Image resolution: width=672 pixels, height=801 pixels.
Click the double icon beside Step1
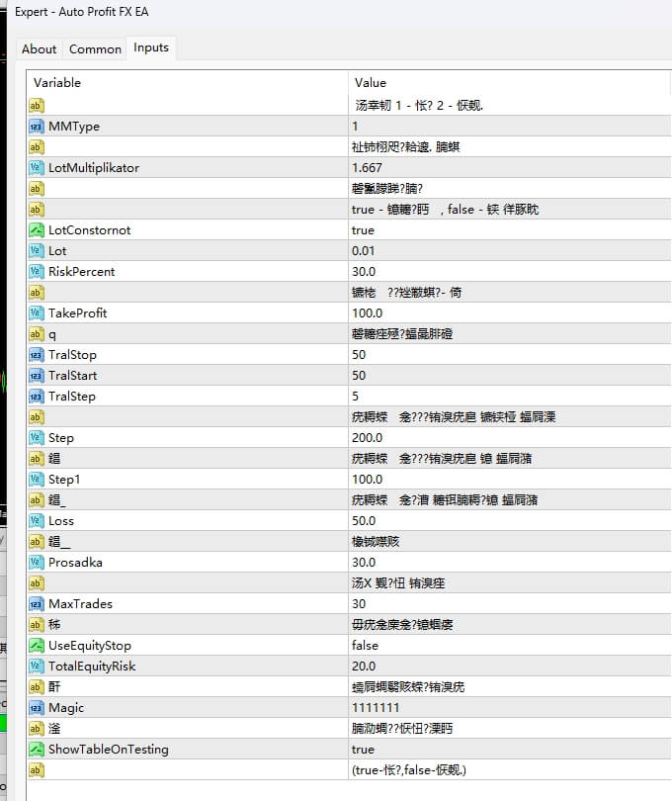pyautogui.click(x=37, y=480)
